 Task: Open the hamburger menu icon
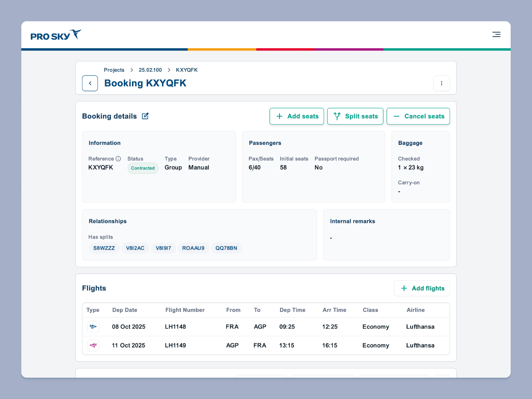pos(496,34)
